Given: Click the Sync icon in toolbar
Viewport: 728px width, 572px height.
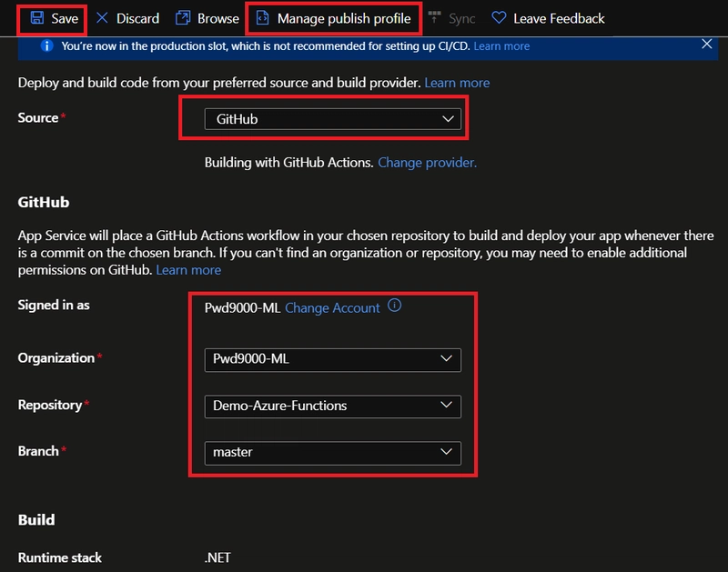Looking at the screenshot, I should (x=435, y=18).
